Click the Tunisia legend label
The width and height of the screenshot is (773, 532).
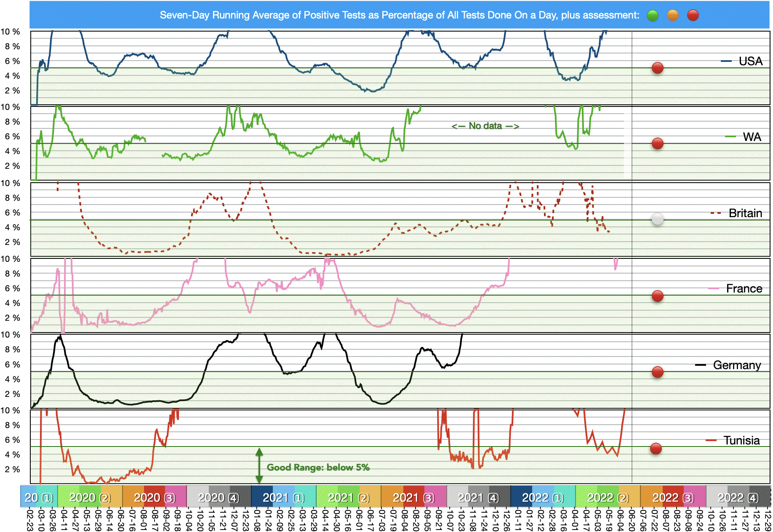(741, 441)
